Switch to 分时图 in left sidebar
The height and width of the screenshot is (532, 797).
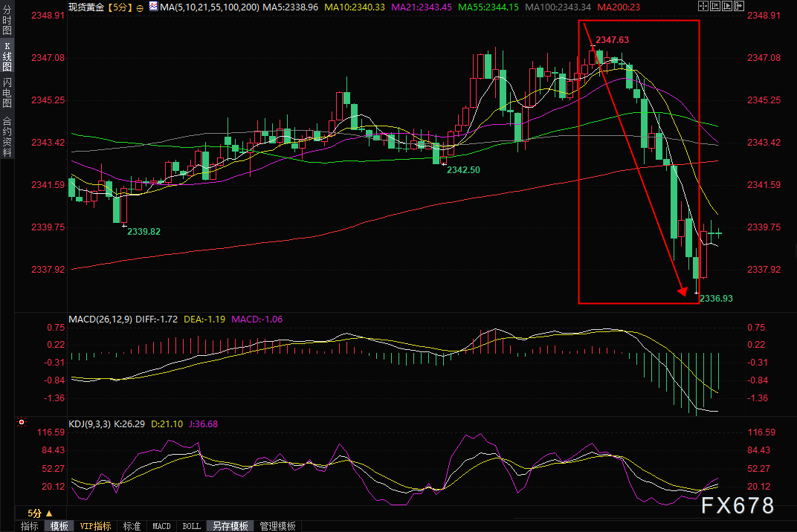click(7, 19)
